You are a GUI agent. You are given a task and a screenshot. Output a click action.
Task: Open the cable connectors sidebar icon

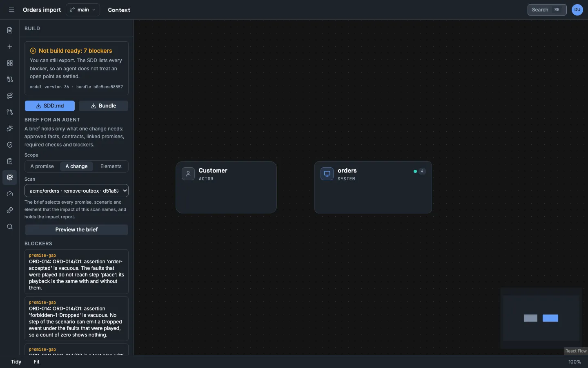(10, 79)
